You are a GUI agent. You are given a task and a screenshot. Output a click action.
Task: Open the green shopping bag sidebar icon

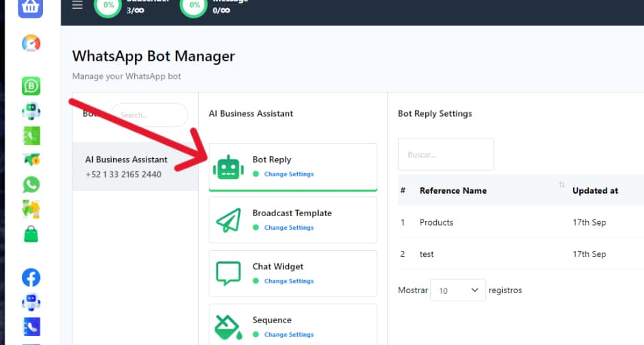click(31, 235)
